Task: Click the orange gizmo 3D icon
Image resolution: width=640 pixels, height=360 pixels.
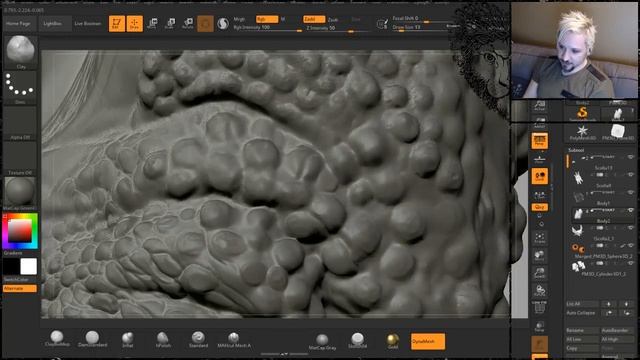Action: 205,24
